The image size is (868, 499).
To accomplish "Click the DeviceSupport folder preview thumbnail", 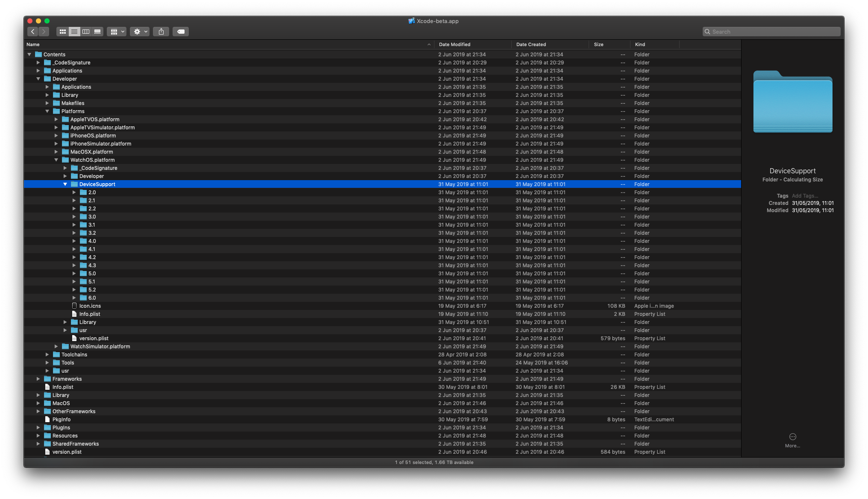I will coord(792,102).
